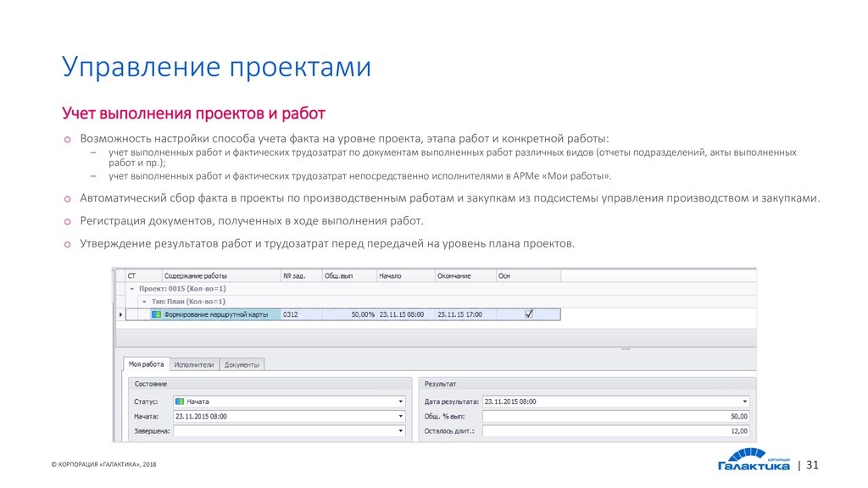868x488 pixels.
Task: Click the empty Завершена field
Action: coord(289,431)
